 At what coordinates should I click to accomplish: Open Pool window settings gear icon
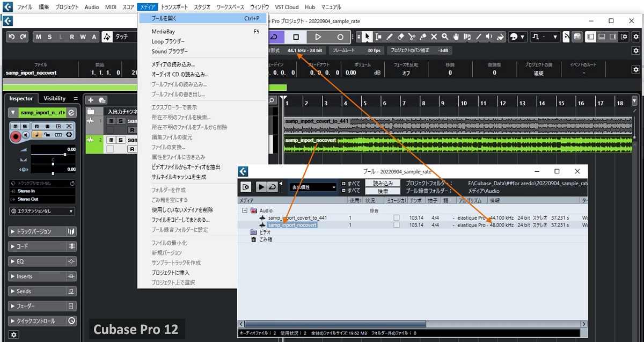point(246,187)
